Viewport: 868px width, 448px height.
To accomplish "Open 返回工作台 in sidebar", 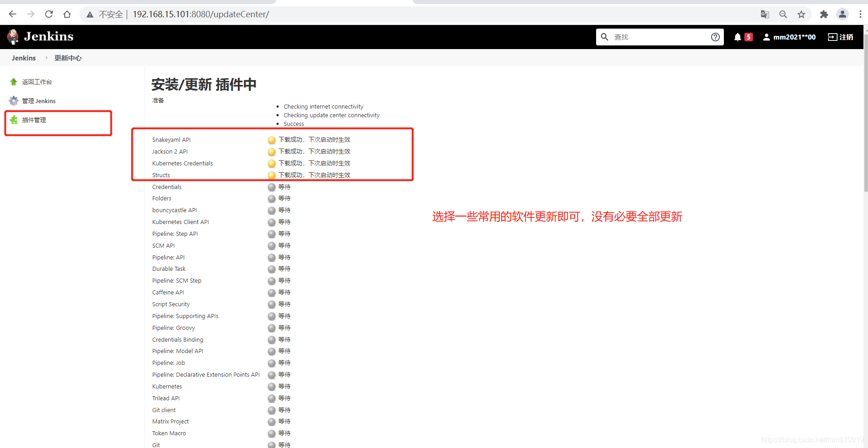I will coord(37,82).
